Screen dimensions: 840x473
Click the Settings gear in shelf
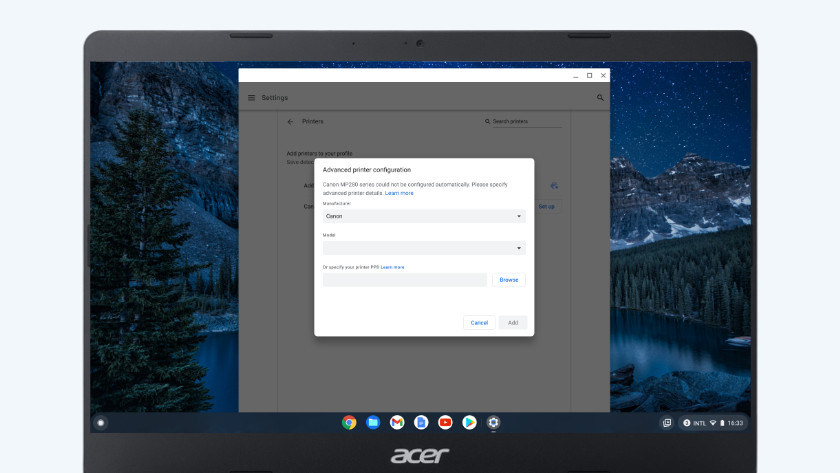pyautogui.click(x=493, y=423)
